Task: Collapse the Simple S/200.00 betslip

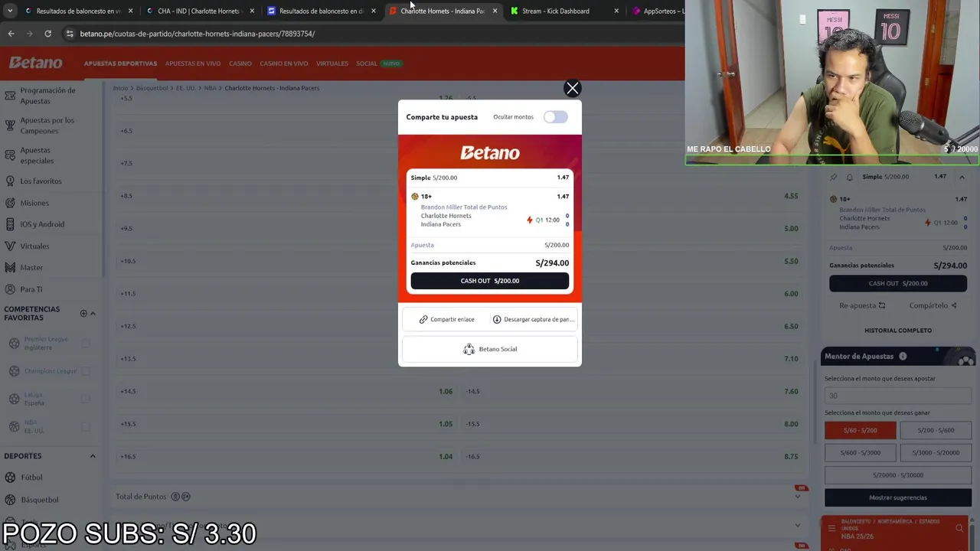Action: point(962,177)
